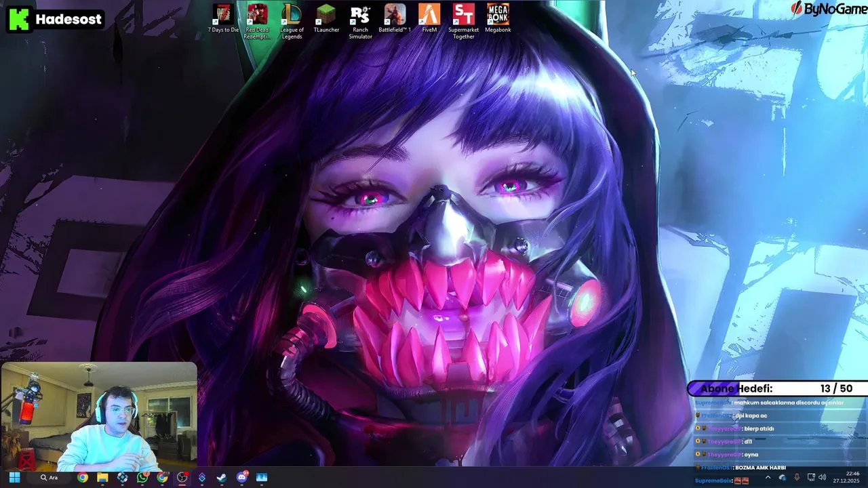
Task: Open the Chrome icon right of WhatsApp
Action: point(162,477)
